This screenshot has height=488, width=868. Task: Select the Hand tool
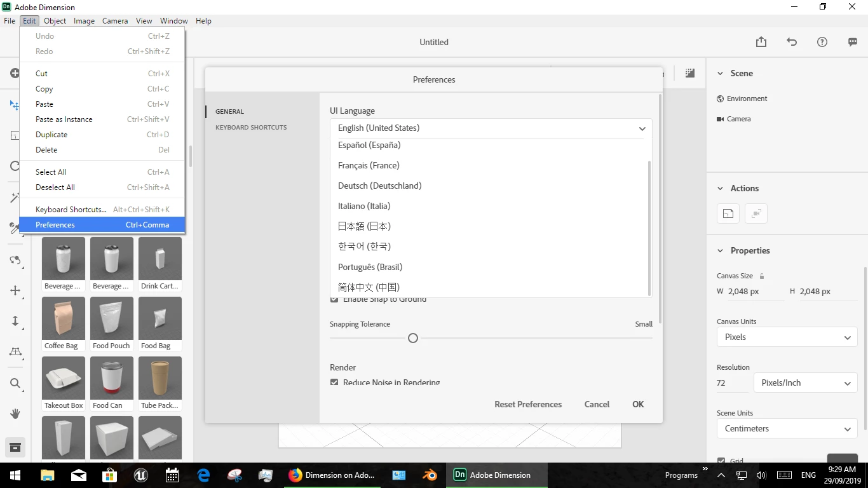click(x=15, y=414)
